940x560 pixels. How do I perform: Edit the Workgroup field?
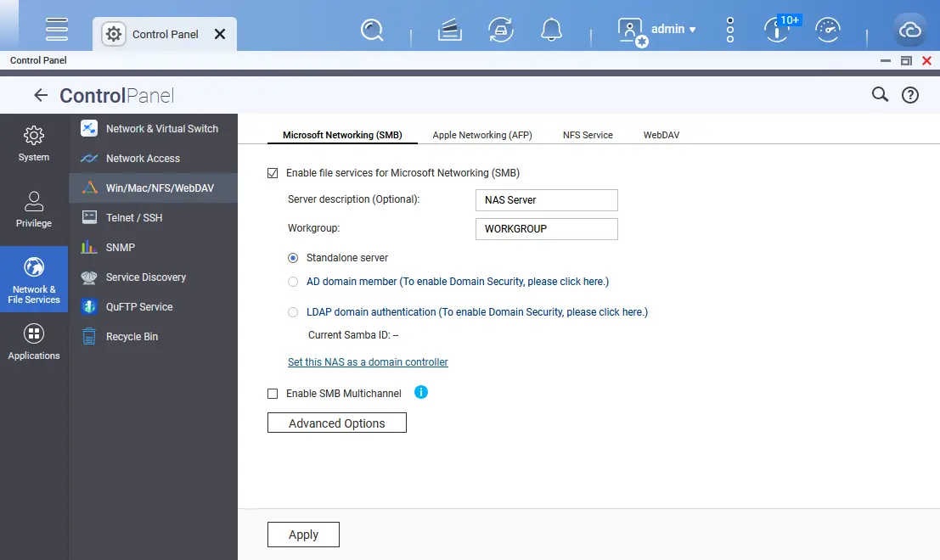tap(547, 229)
